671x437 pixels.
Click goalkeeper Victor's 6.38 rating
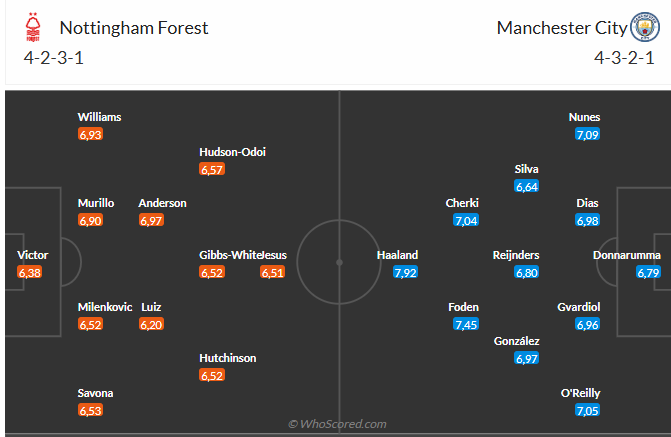pyautogui.click(x=31, y=272)
